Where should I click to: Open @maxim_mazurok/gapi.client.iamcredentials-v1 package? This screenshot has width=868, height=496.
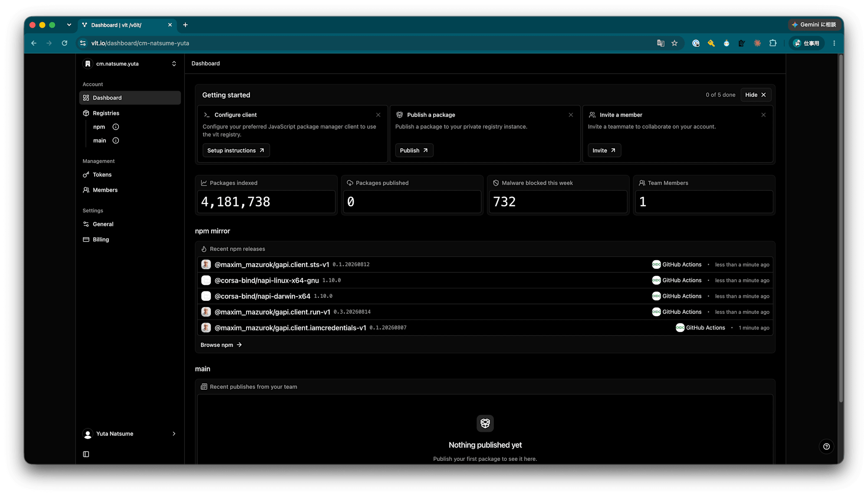point(290,328)
